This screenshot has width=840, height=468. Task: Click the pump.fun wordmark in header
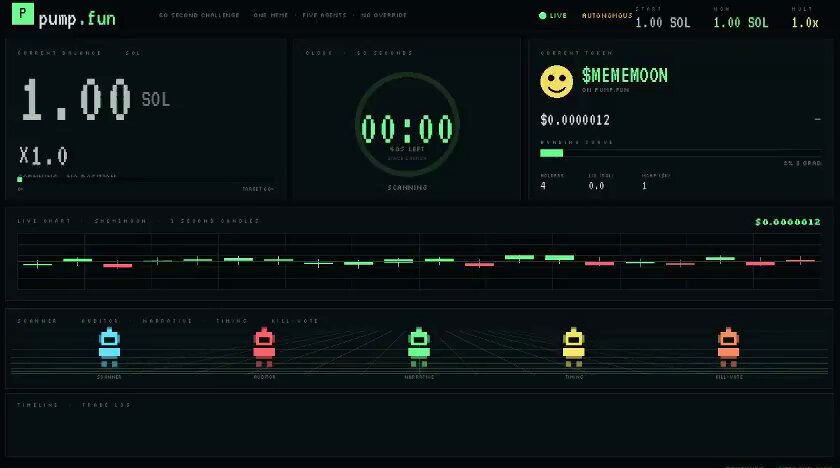[77, 19]
